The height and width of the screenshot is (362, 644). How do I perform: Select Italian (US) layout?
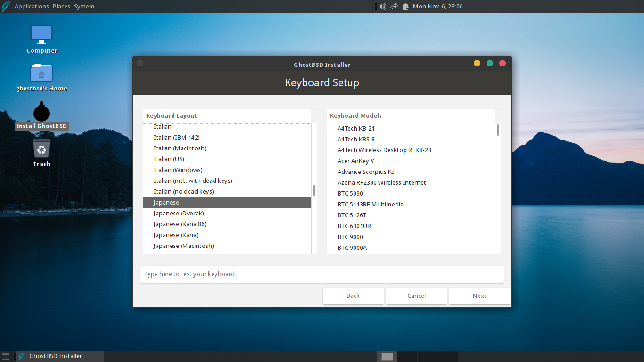227,159
